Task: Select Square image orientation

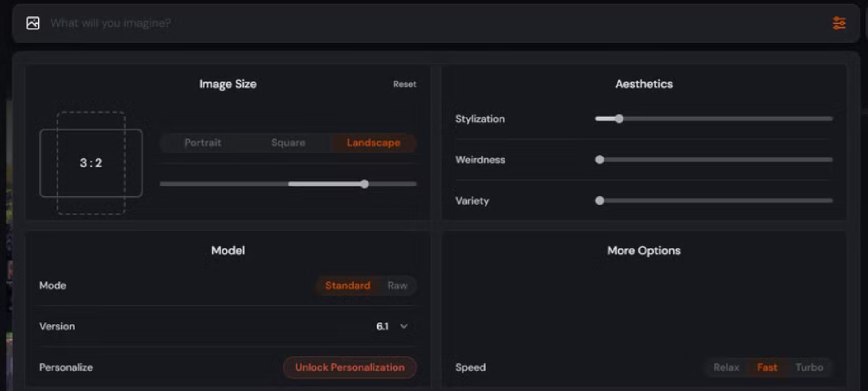Action: [x=288, y=143]
